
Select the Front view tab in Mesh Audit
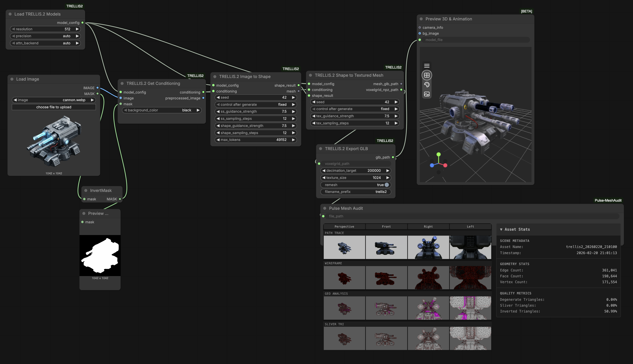[386, 227]
